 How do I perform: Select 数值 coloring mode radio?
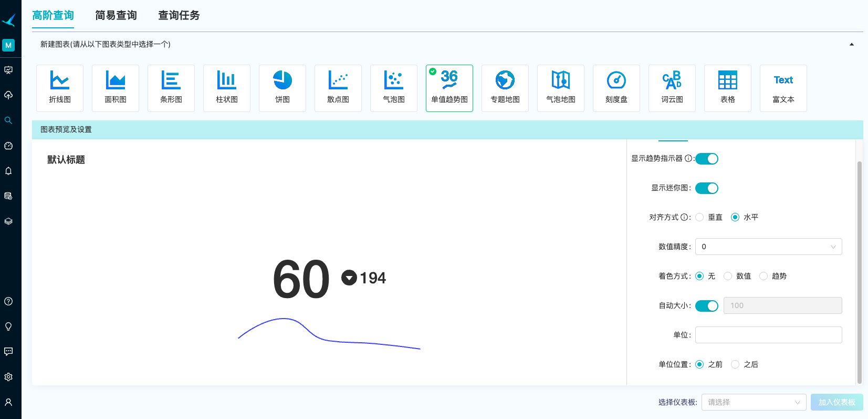[728, 276]
